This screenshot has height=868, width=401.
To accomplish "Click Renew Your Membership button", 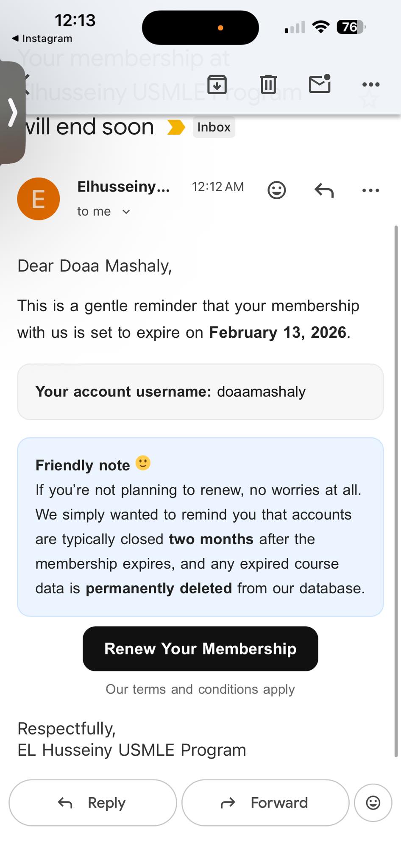I will pyautogui.click(x=200, y=648).
